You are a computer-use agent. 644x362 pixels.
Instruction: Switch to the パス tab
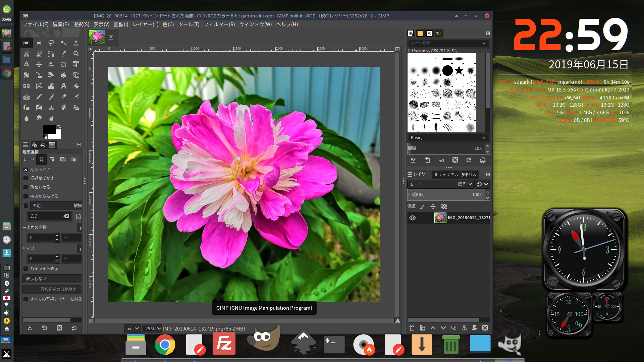pyautogui.click(x=469, y=174)
